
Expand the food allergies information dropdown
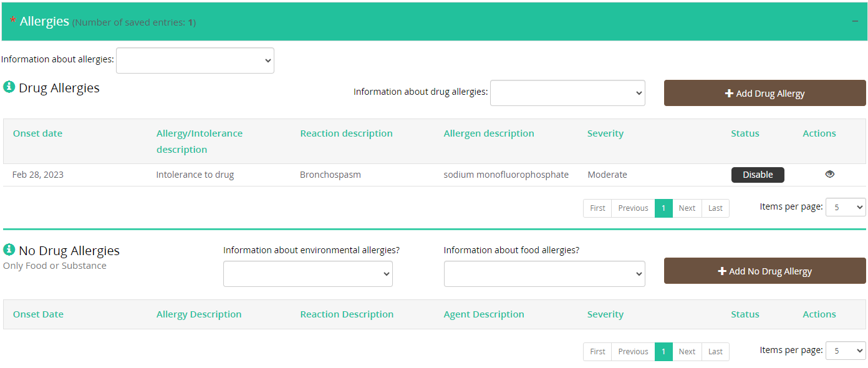(544, 274)
